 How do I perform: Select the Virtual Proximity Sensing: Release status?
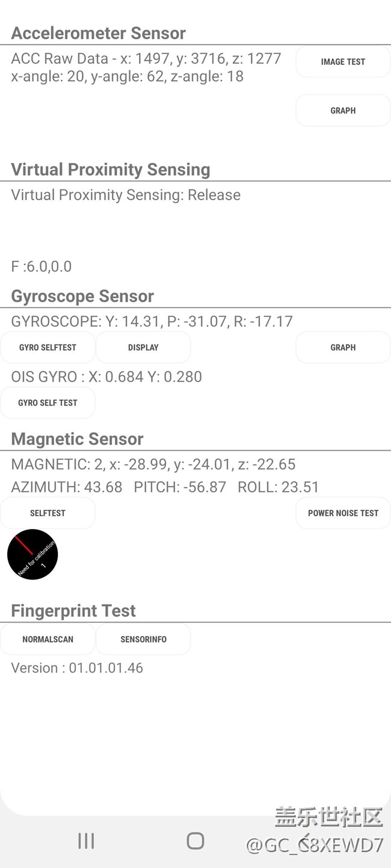point(126,195)
